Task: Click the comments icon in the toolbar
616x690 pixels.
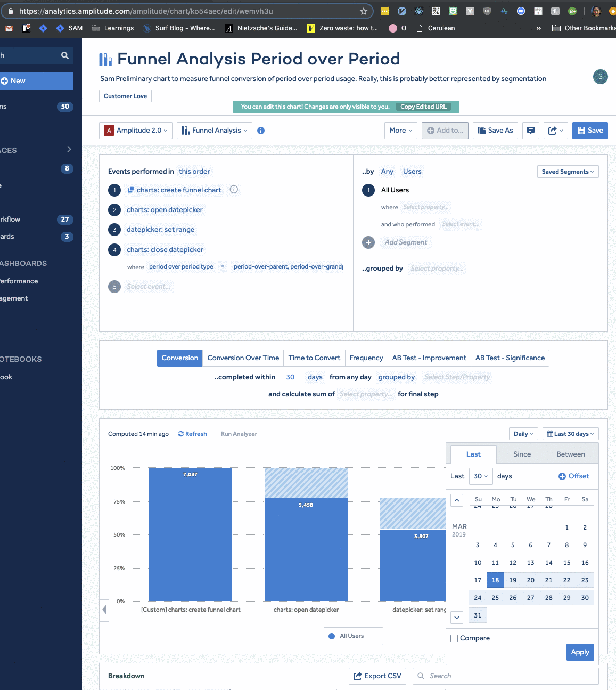Action: 530,130
